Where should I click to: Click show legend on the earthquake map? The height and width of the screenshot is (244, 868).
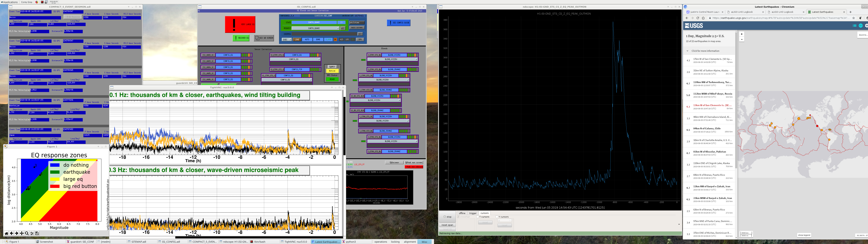point(804,235)
